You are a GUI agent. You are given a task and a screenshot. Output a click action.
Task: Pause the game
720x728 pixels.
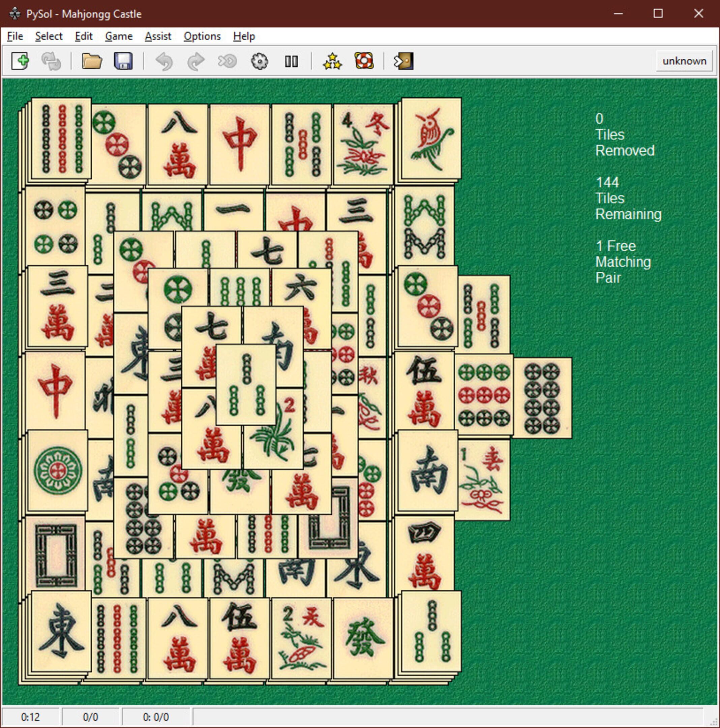291,61
